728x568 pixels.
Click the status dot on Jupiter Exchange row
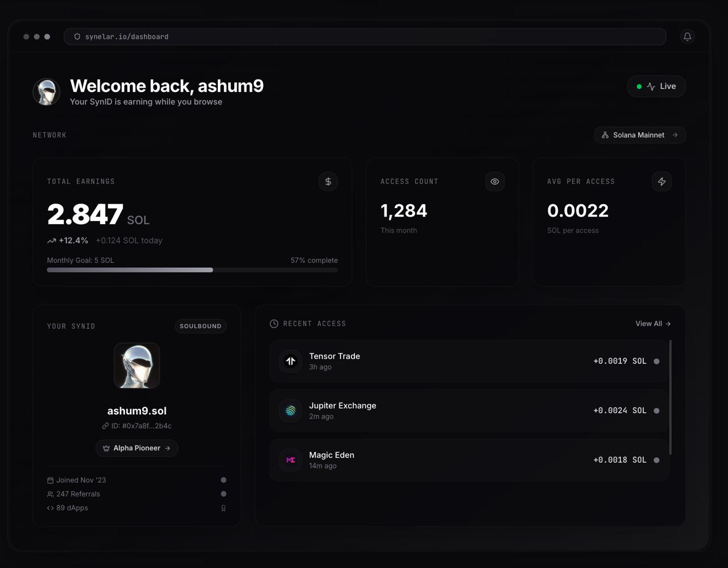click(x=656, y=411)
